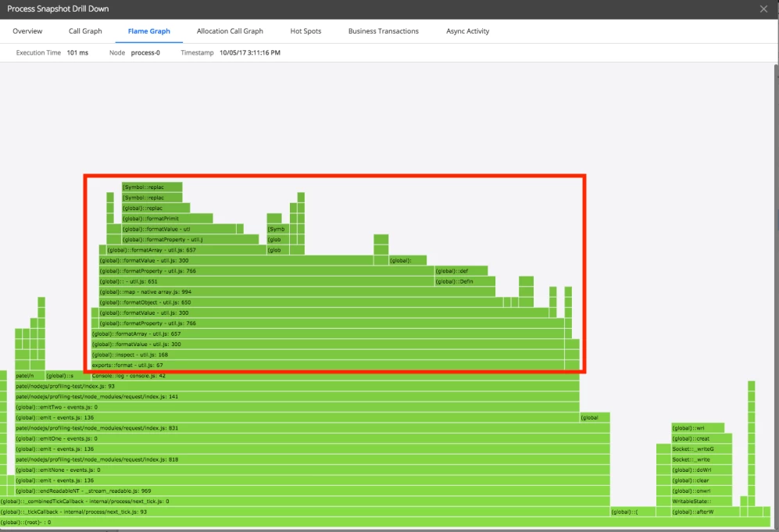Switch to the Hot Spots tab

coord(306,31)
